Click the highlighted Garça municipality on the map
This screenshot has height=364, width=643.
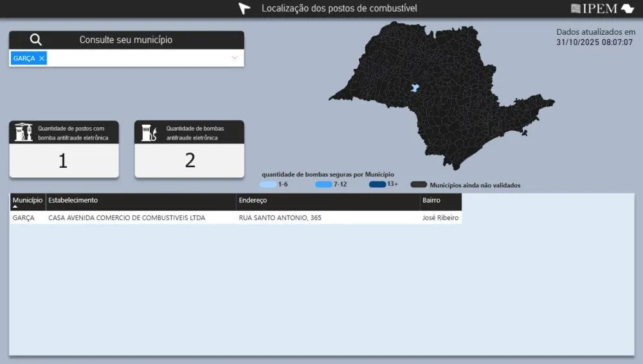415,87
